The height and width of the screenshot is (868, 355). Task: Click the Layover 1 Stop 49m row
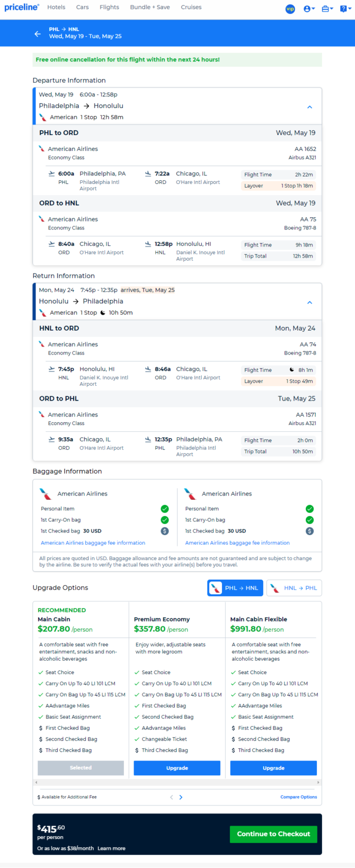(x=279, y=382)
